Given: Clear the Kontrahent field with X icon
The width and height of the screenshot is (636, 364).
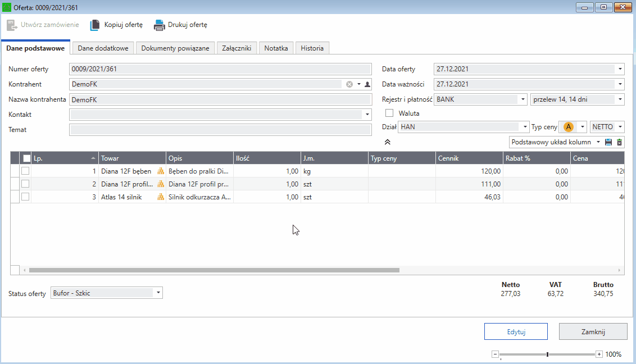Looking at the screenshot, I should (349, 84).
